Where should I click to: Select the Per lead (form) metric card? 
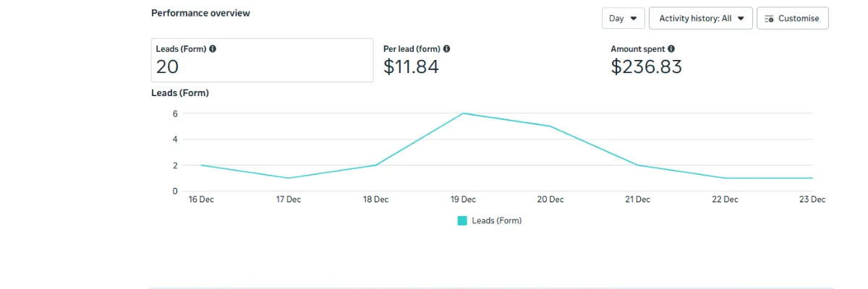click(477, 60)
